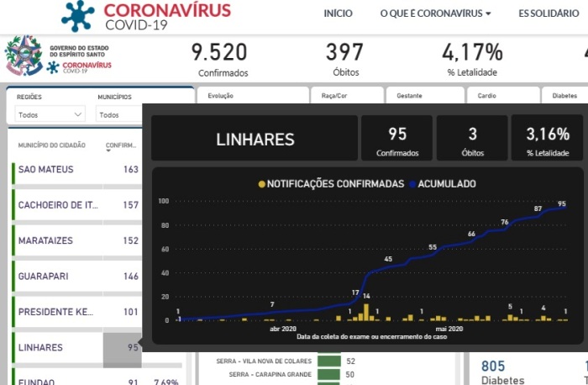Screen dimensions: 588x385
Task: Click the blue coronavirus logo icon
Action: 77,16
